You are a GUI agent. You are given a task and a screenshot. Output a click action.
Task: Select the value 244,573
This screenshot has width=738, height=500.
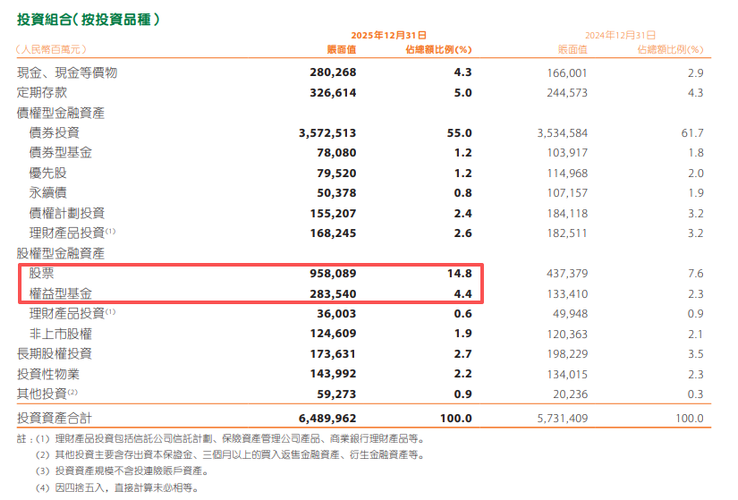point(567,93)
